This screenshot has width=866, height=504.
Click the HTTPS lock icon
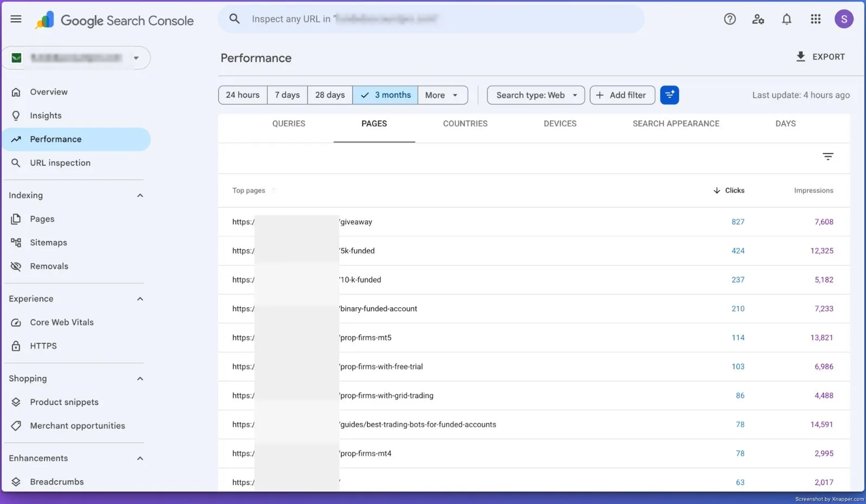(x=16, y=346)
